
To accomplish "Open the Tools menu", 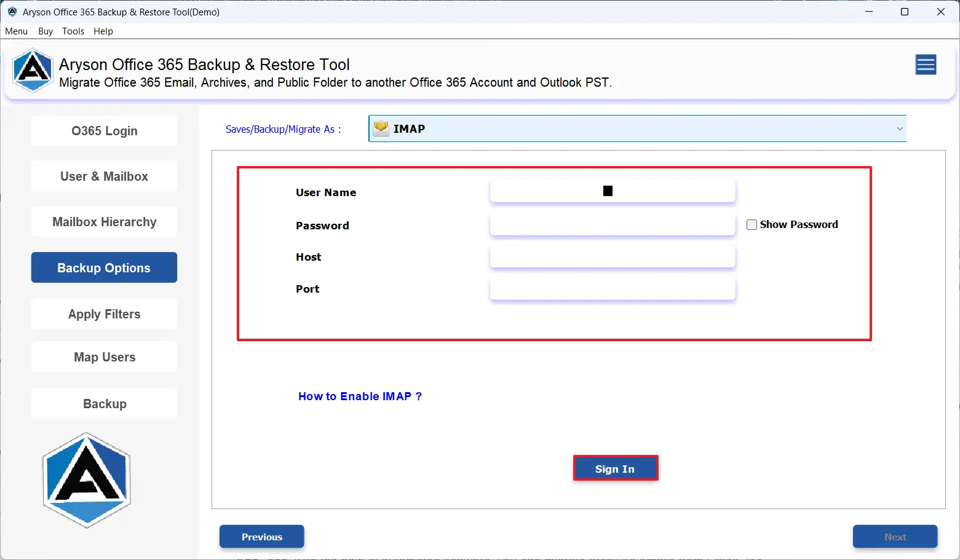I will tap(73, 31).
